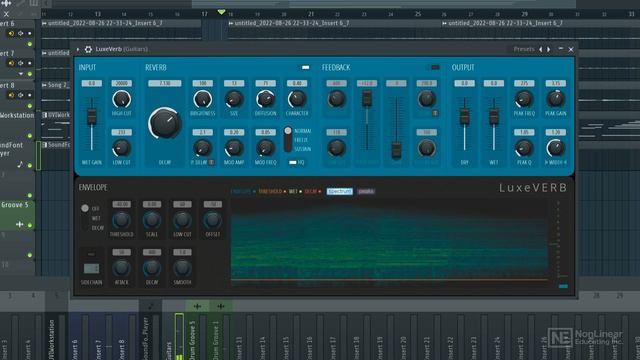This screenshot has height=360, width=640.
Task: Switch the display to spectrum view
Action: click(x=340, y=191)
